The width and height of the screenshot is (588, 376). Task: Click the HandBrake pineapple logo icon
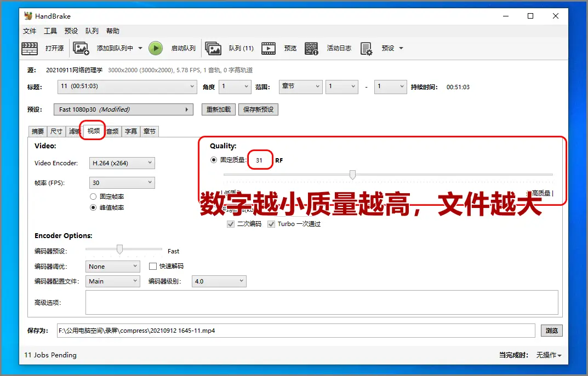click(28, 16)
